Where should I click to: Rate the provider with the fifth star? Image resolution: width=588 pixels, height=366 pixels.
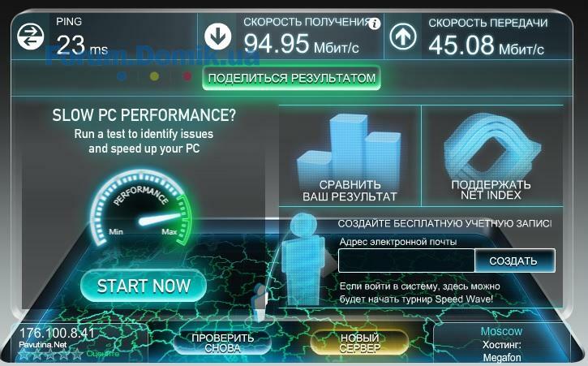click(77, 354)
